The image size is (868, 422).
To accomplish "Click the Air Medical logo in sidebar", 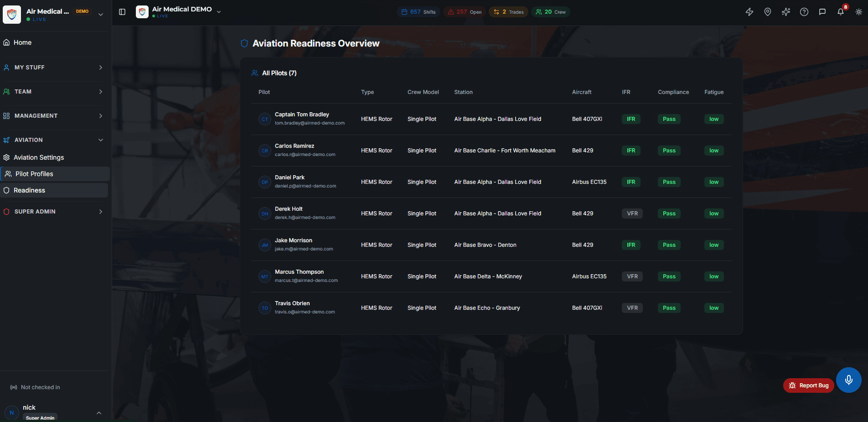I will (12, 15).
